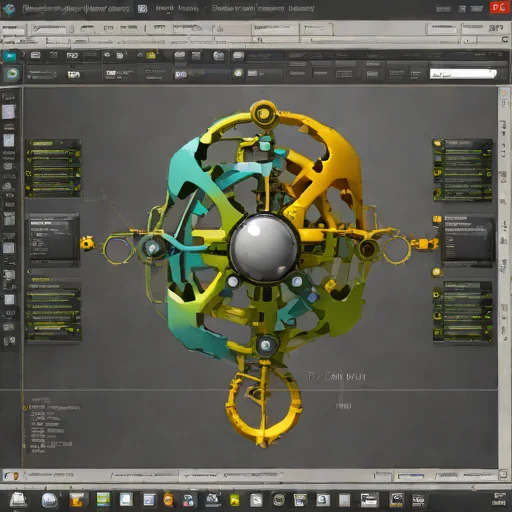Click the yellow square handle right of model
The image size is (512, 512).
pos(423,243)
